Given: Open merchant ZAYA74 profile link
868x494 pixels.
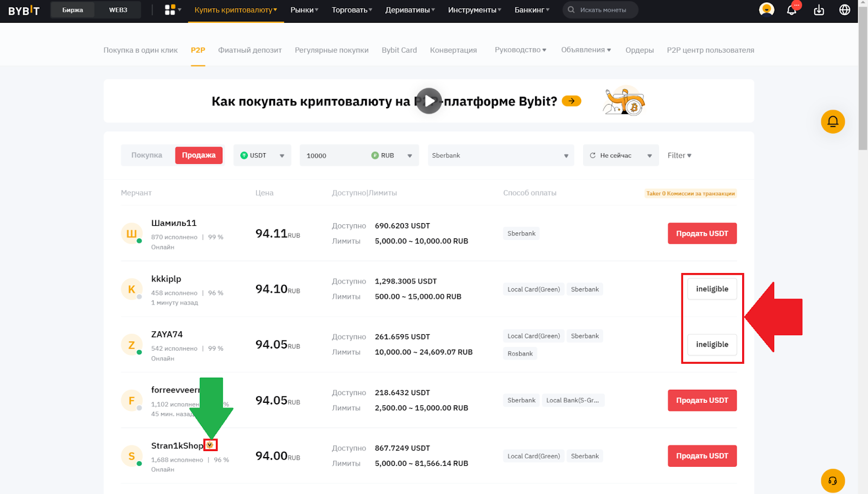Looking at the screenshot, I should (x=167, y=334).
